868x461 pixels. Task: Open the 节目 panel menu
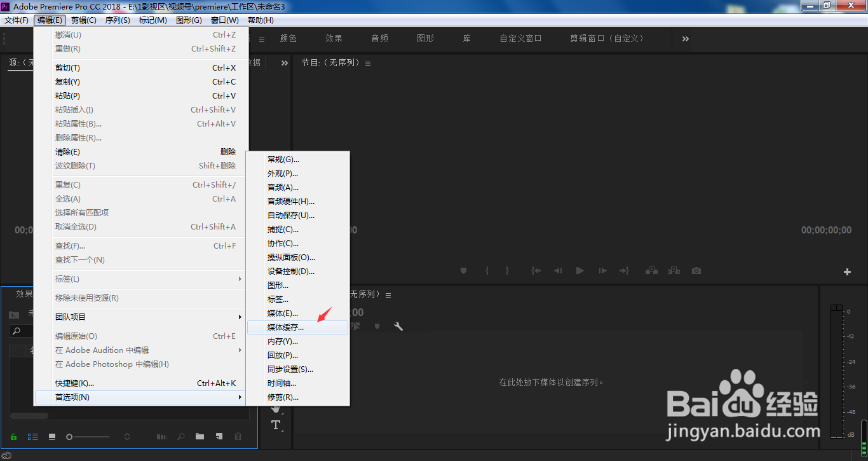pyautogui.click(x=369, y=62)
